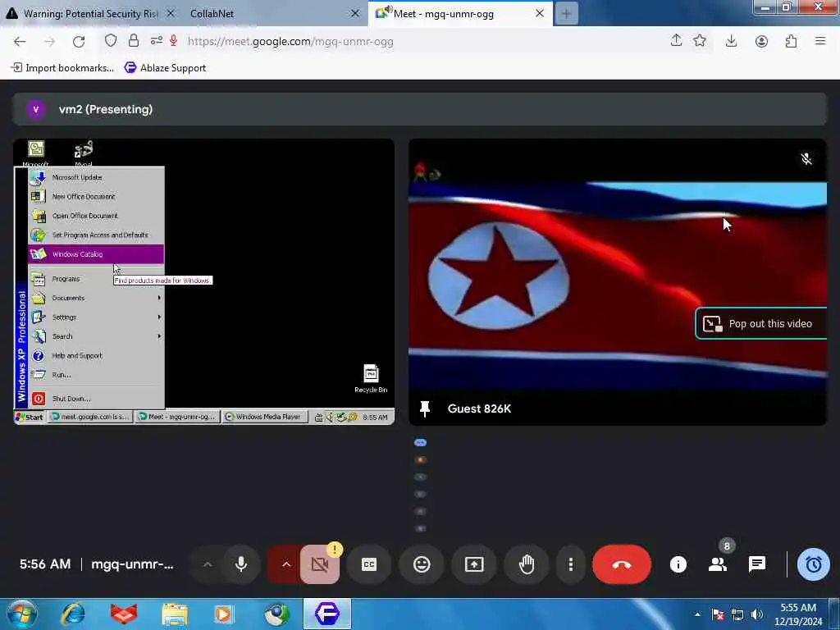840x630 pixels.
Task: Open the Windows 7 Start orb
Action: click(22, 614)
